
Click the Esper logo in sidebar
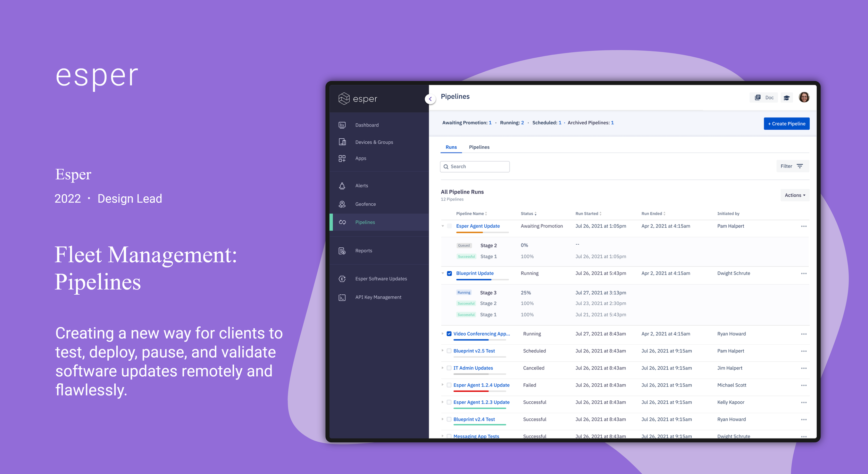(358, 99)
